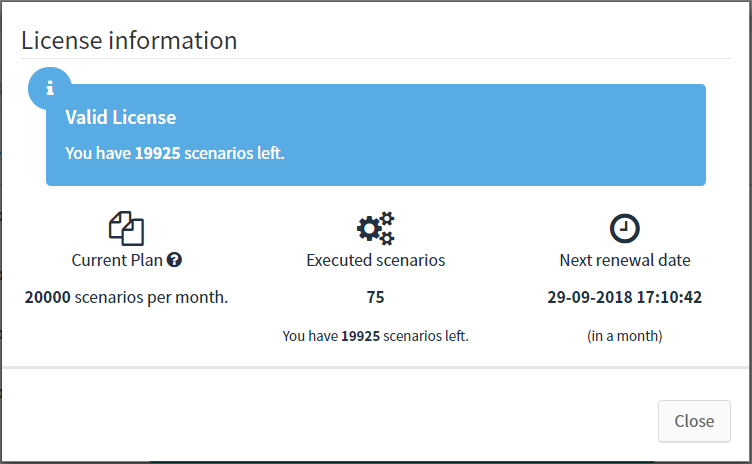This screenshot has height=464, width=752.
Task: Click '20000 scenarios per month.' text
Action: tap(126, 297)
